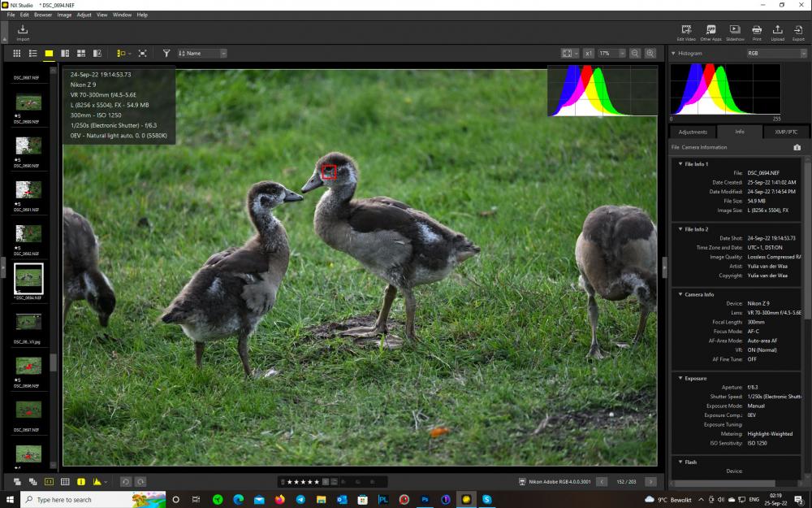Select the 4-image comparison view
The image size is (812, 508).
coord(80,54)
